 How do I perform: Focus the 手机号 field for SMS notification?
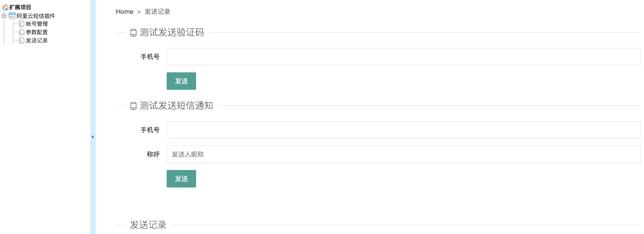pos(403,130)
